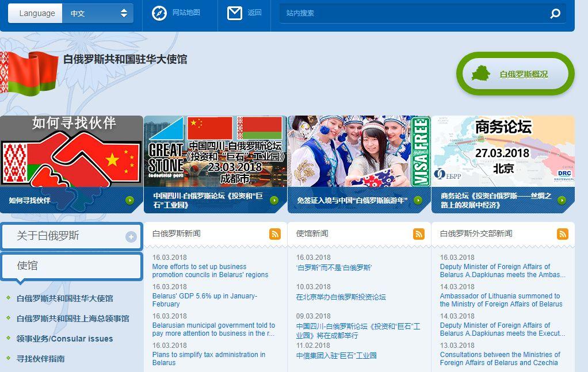This screenshot has height=372, width=588.
Task: Open RSS feed for 白俄罗斯外交部新闻
Action: 563,234
